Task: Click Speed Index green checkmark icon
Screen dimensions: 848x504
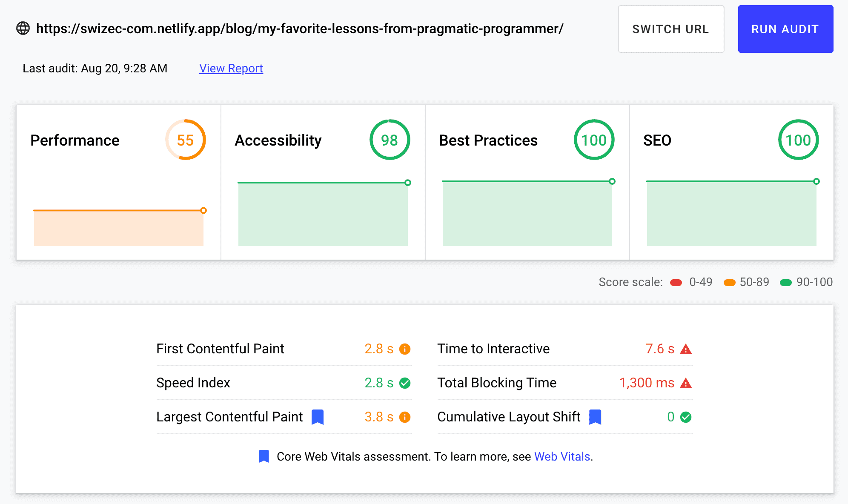Action: [405, 383]
